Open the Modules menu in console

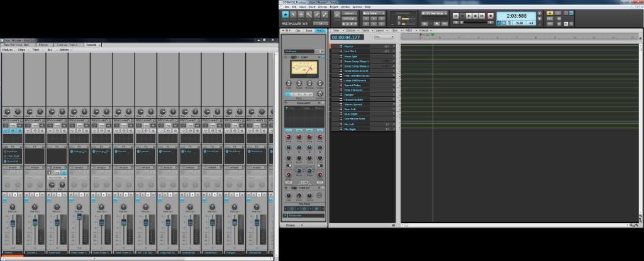pyautogui.click(x=8, y=50)
